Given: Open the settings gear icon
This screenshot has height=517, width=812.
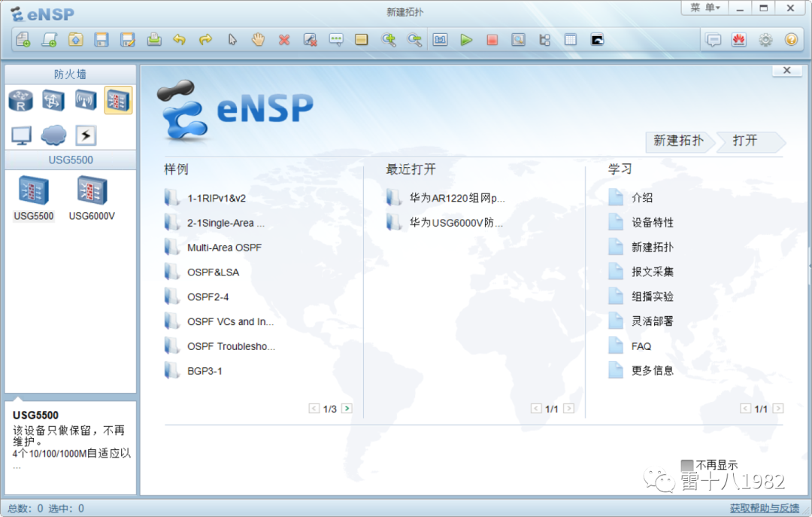Looking at the screenshot, I should pos(765,39).
